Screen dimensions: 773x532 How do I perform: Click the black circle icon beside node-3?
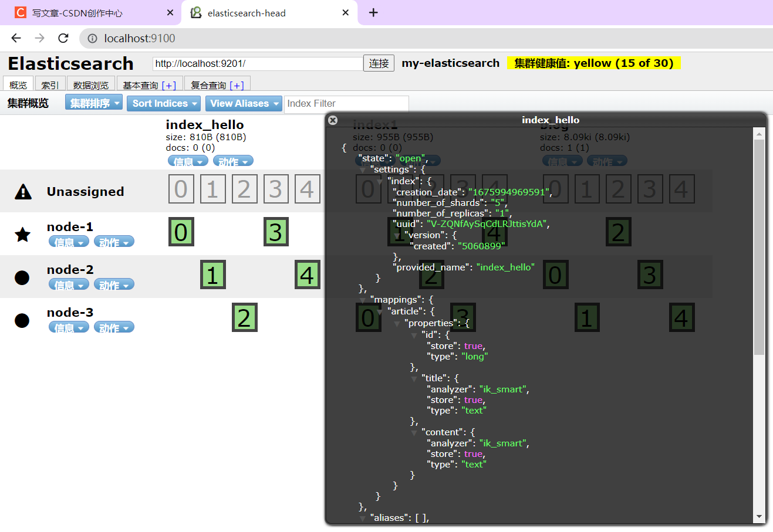coord(22,320)
